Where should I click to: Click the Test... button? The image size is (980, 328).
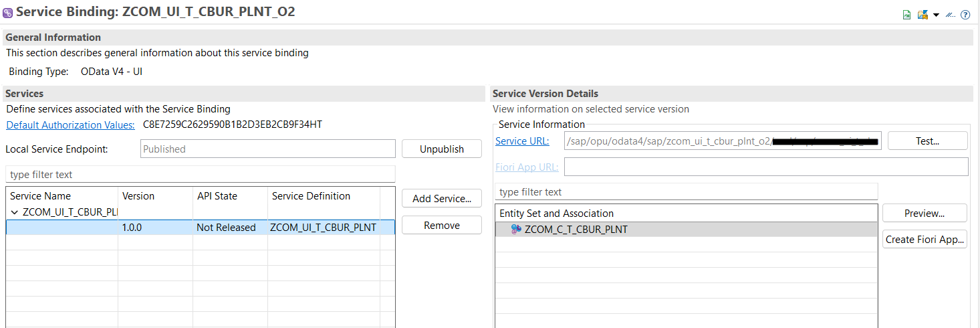click(x=927, y=141)
